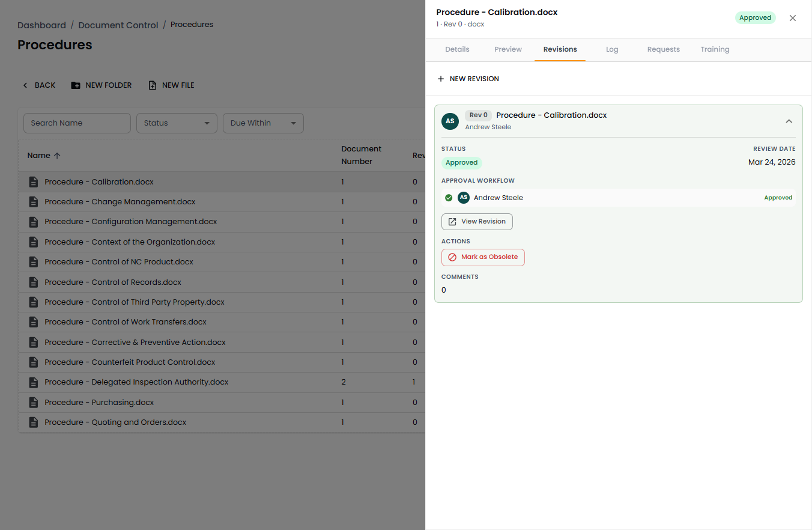This screenshot has width=812, height=530.
Task: Click the back chevron arrow
Action: [x=25, y=85]
